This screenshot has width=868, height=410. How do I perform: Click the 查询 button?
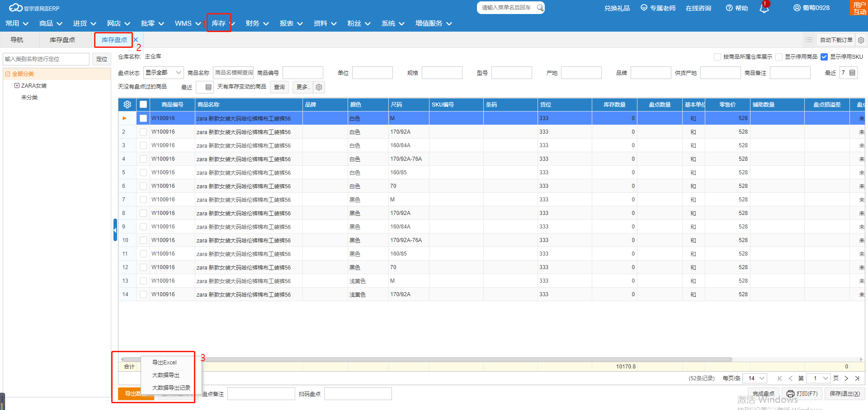coord(279,87)
